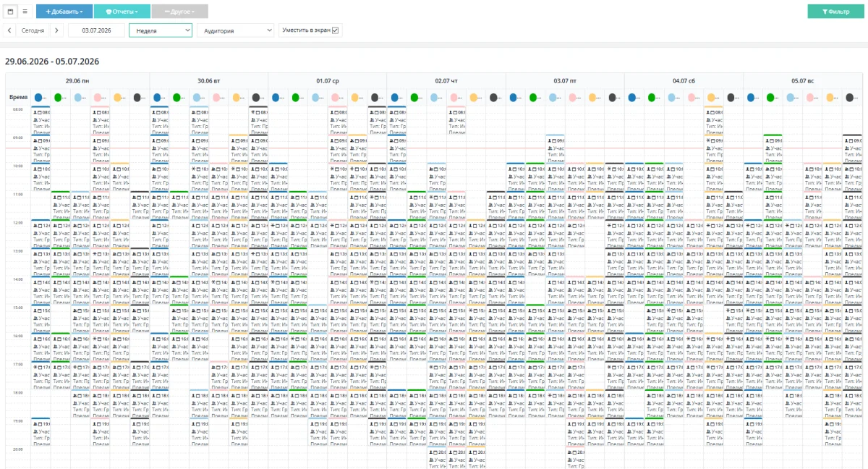Click green room dot under 03.07 пт

click(534, 97)
